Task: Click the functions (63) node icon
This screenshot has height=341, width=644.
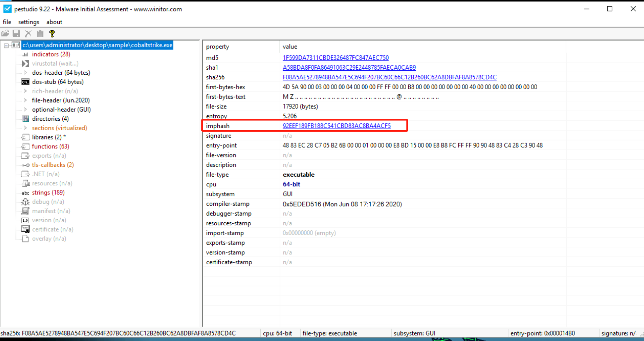Action: (26, 146)
